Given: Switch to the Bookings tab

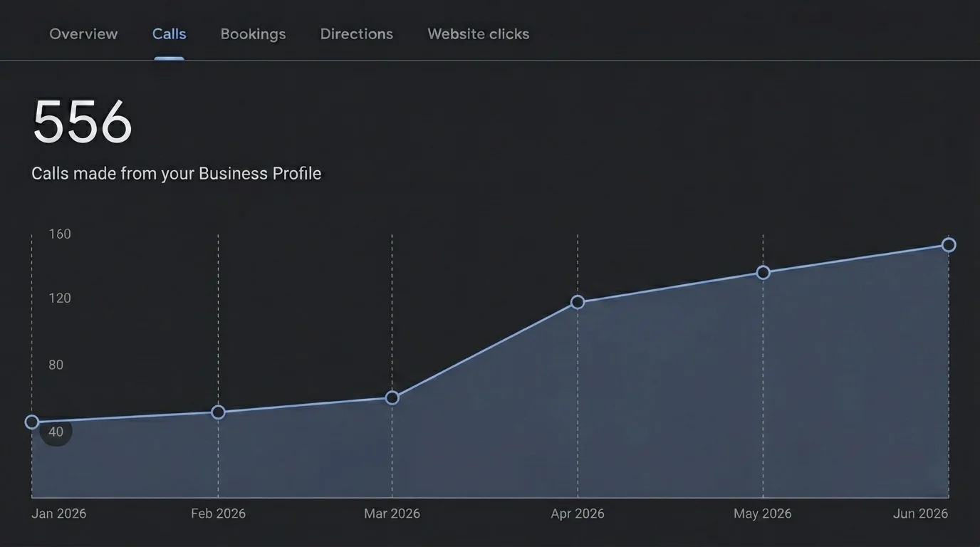Looking at the screenshot, I should [253, 34].
